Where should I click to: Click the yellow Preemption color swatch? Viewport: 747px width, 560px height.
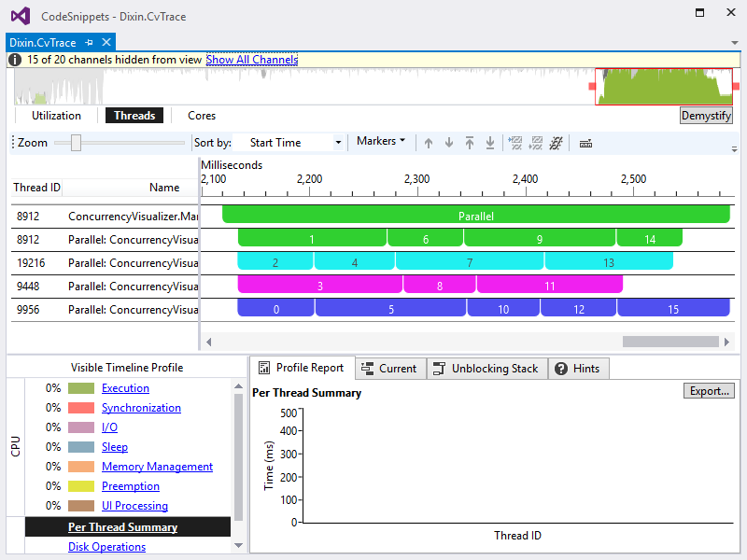pos(81,485)
